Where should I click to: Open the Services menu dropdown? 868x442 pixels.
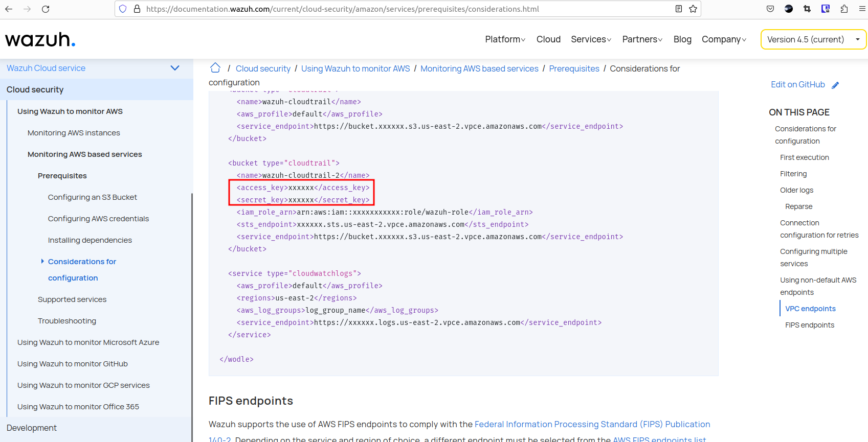591,39
